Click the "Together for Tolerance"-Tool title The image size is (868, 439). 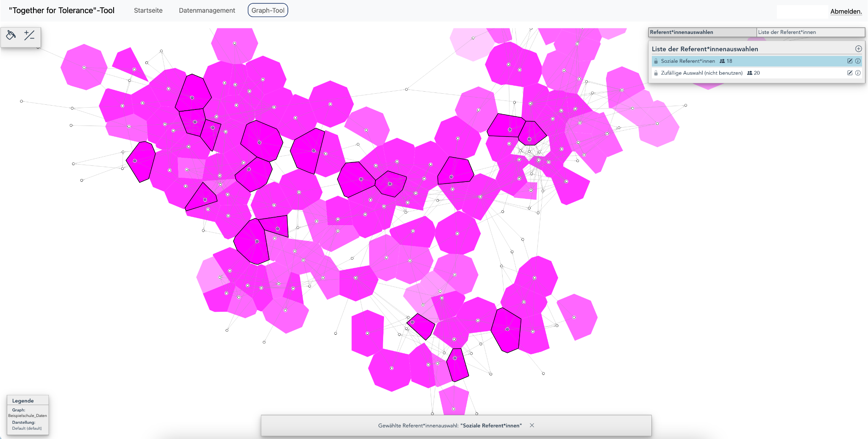[62, 11]
